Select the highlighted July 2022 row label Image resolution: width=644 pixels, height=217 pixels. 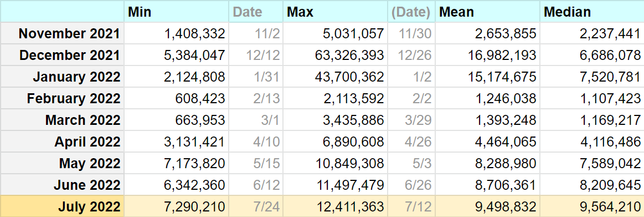62,206
